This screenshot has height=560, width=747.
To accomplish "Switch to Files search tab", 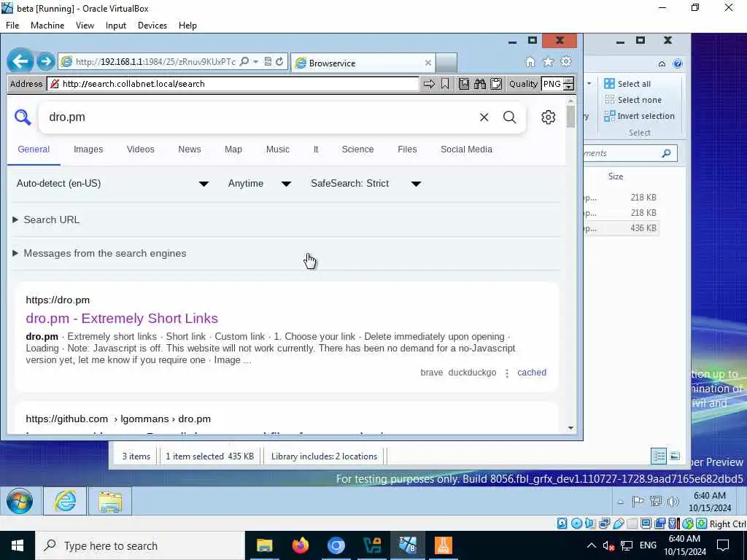I will pyautogui.click(x=407, y=149).
